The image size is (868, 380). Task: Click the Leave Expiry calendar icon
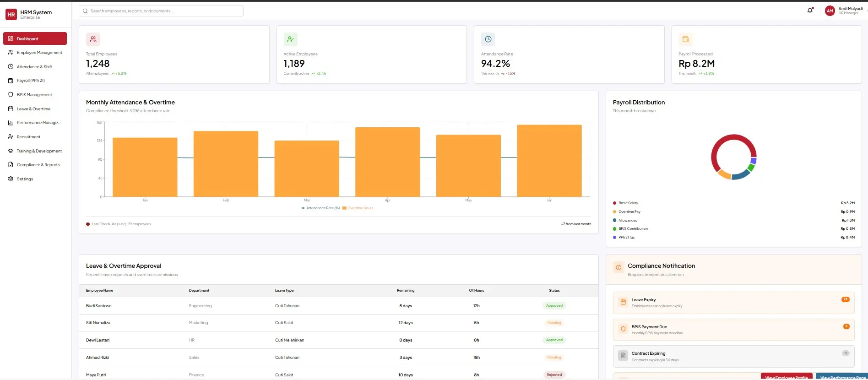coord(623,302)
